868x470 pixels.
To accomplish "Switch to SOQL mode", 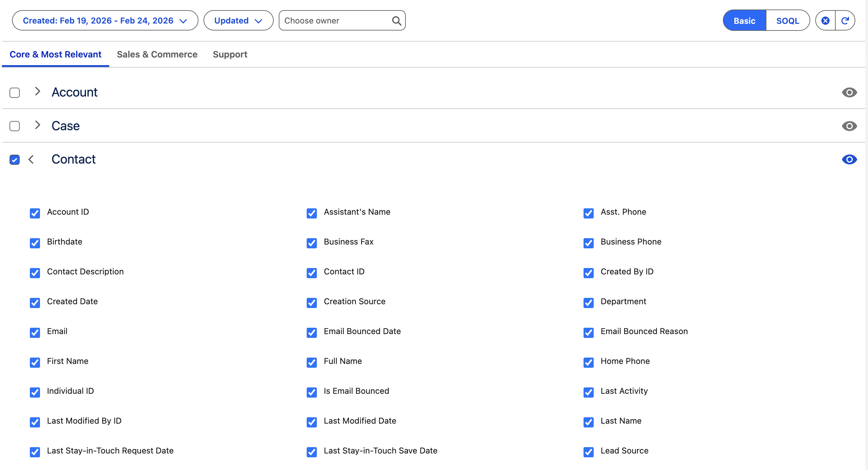I will click(787, 21).
